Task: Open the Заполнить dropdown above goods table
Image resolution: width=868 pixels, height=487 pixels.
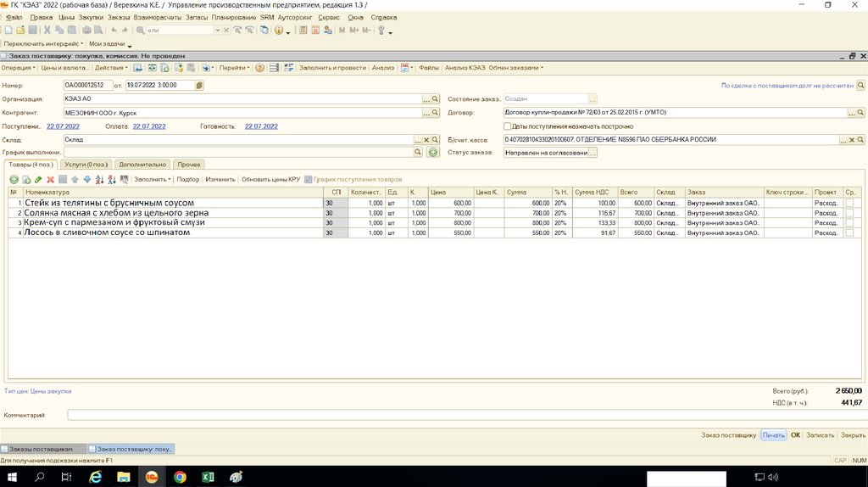Action: coord(153,180)
